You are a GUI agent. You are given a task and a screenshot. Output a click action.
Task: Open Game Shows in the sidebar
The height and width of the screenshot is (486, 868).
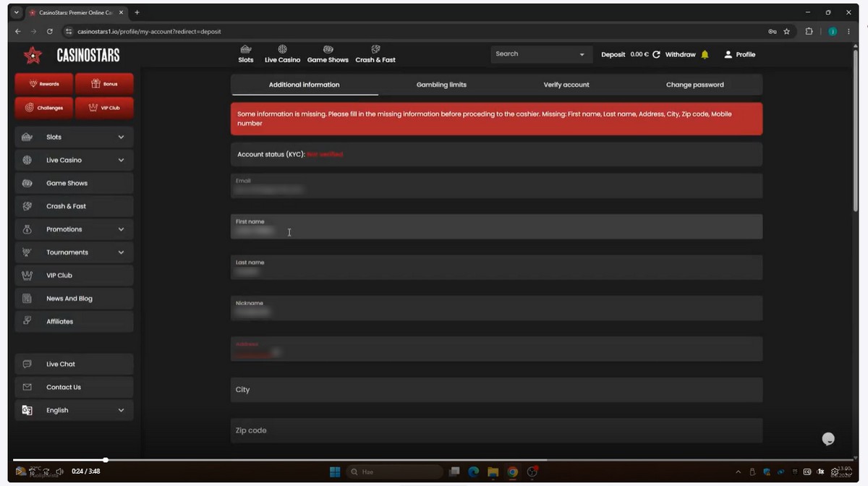[x=74, y=183]
